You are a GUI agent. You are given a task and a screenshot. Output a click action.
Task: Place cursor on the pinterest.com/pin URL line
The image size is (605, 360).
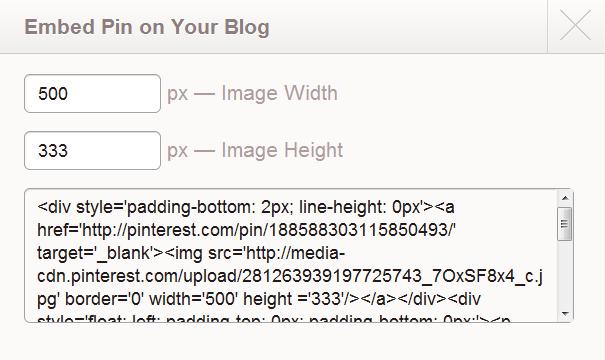pyautogui.click(x=246, y=230)
